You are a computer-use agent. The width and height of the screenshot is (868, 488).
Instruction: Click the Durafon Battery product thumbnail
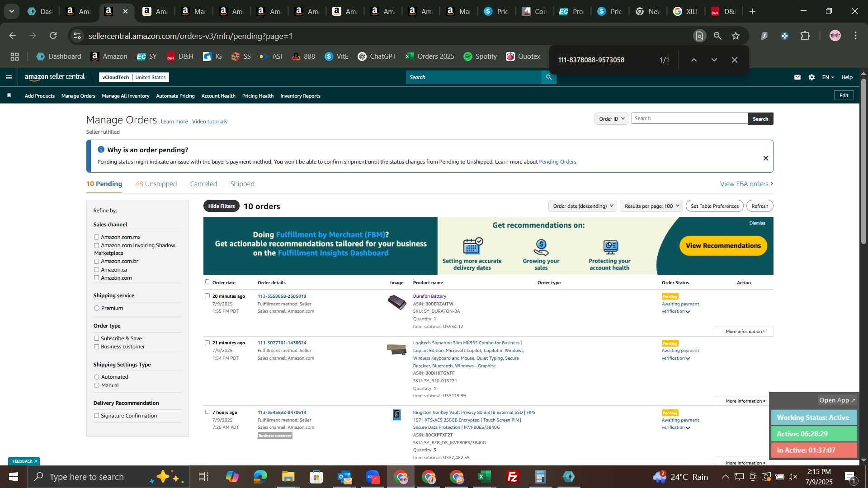pyautogui.click(x=397, y=302)
